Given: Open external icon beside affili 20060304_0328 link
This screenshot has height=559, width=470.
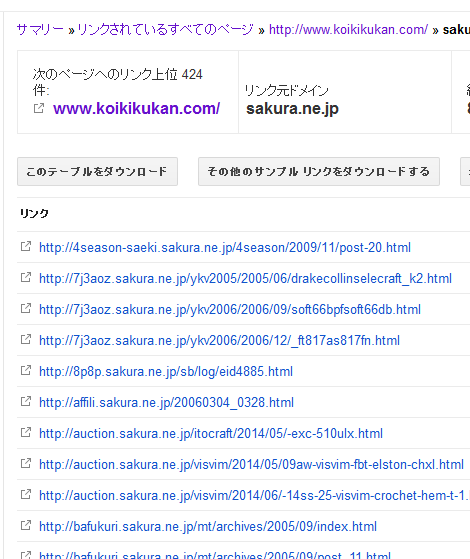Looking at the screenshot, I should [x=26, y=401].
